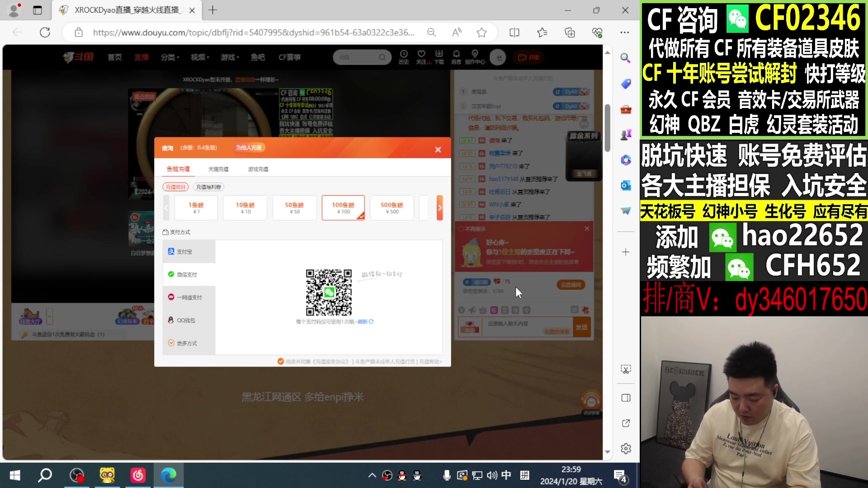Open Windows Start menu

pos(14,475)
